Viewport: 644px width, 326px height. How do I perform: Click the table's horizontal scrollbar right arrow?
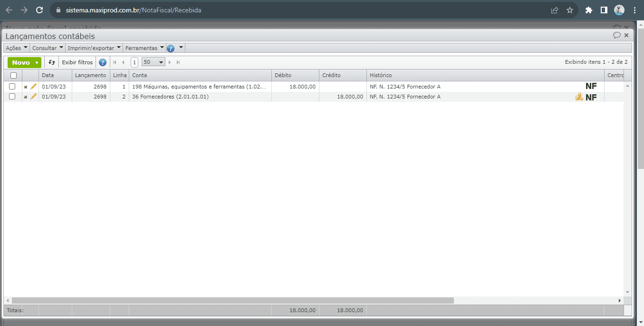point(620,301)
